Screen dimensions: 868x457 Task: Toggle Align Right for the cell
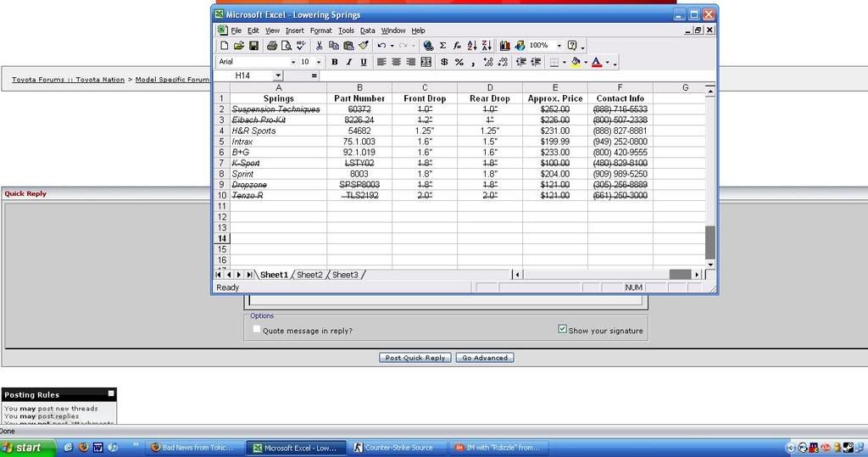coord(411,62)
